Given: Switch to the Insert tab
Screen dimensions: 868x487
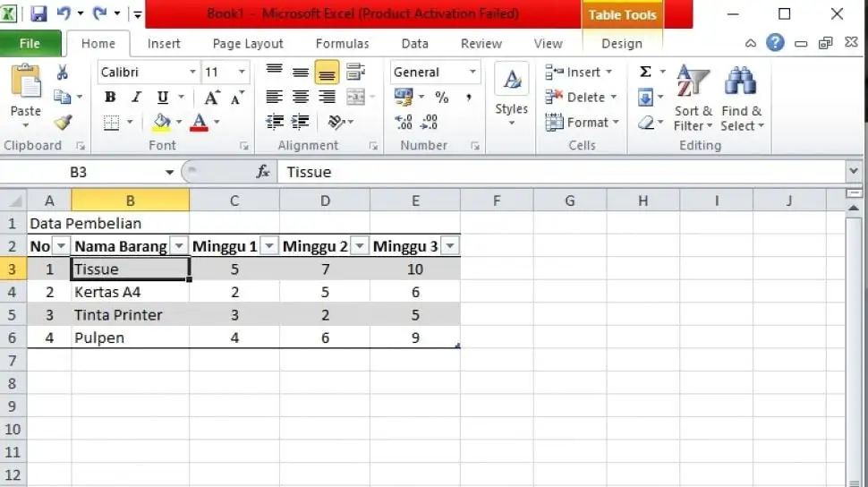Looking at the screenshot, I should [164, 44].
